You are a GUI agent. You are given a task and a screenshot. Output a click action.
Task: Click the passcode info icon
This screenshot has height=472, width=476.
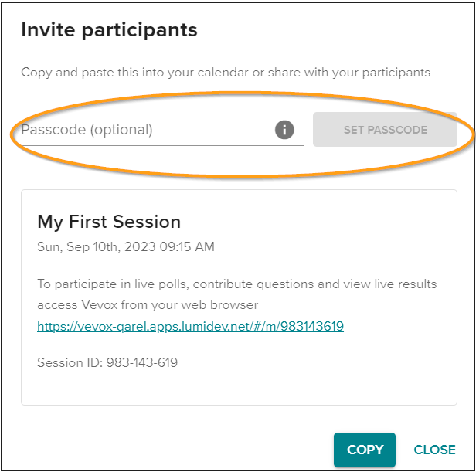pyautogui.click(x=284, y=130)
